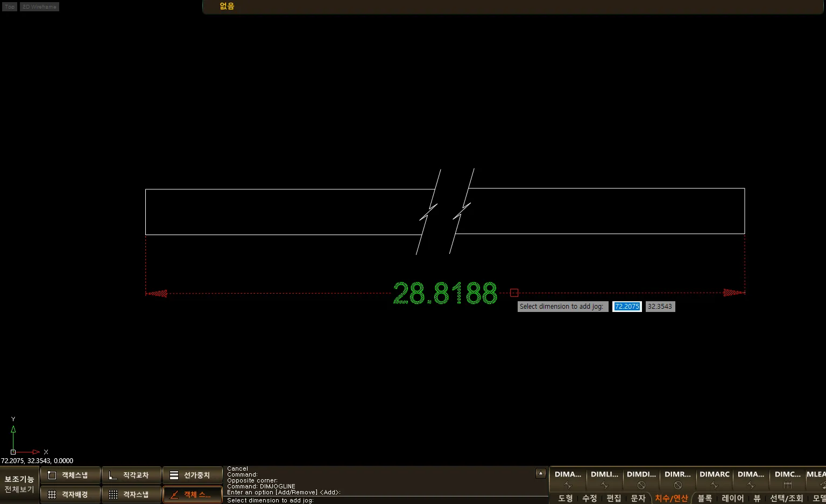Activate the DIMARC arc length tool

tap(714, 479)
